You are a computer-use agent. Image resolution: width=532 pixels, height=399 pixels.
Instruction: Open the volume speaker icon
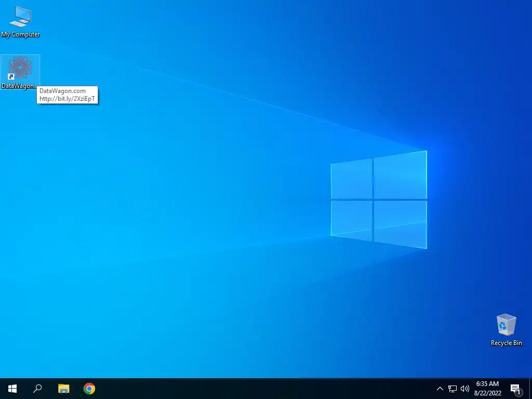[465, 389]
